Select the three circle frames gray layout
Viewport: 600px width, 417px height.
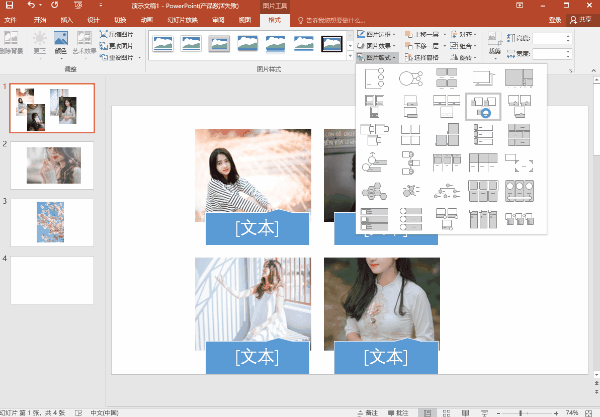click(x=519, y=191)
